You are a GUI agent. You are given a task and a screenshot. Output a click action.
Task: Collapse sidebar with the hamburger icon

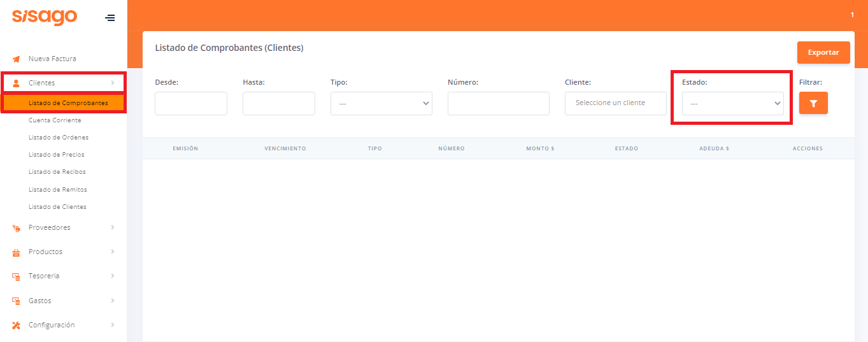click(110, 18)
